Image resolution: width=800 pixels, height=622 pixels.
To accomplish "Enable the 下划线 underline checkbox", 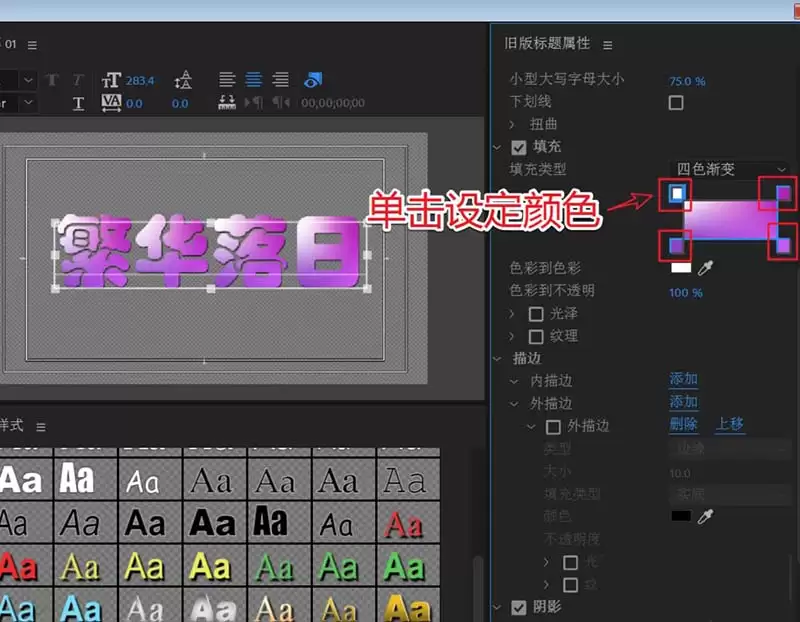I will coord(676,102).
